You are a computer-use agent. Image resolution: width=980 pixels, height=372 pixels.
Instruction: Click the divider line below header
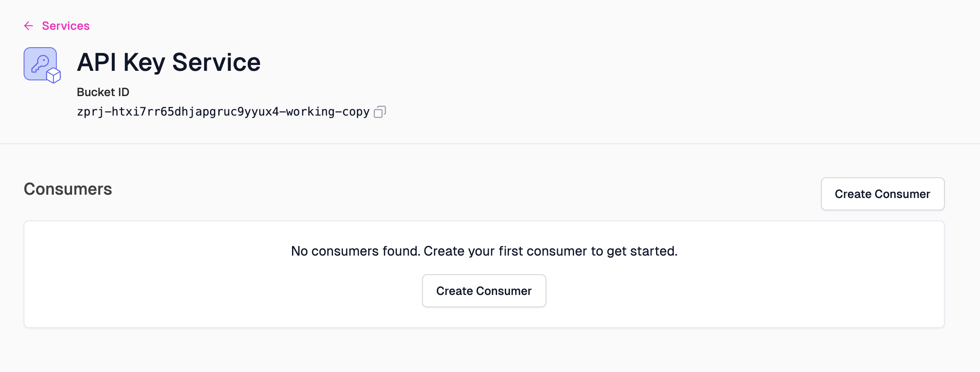coord(490,144)
